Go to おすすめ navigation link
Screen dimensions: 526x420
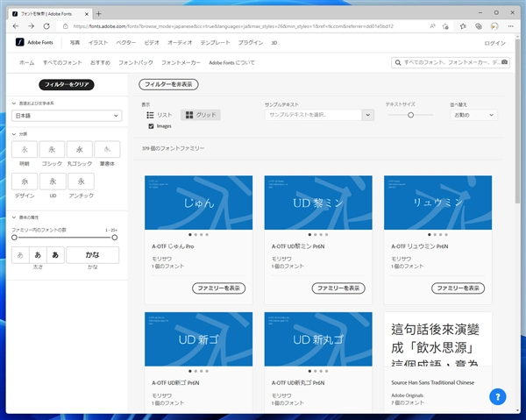[100, 62]
